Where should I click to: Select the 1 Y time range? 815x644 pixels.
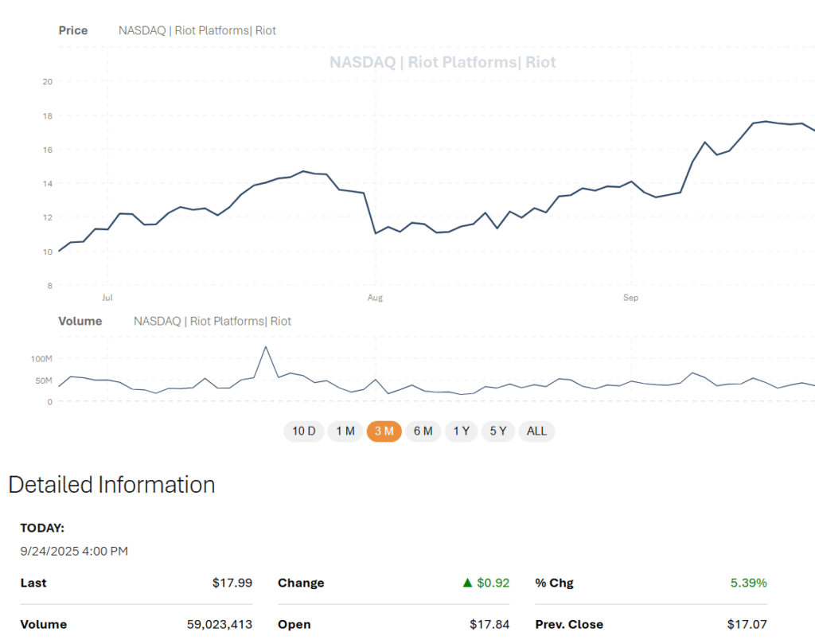pyautogui.click(x=461, y=431)
